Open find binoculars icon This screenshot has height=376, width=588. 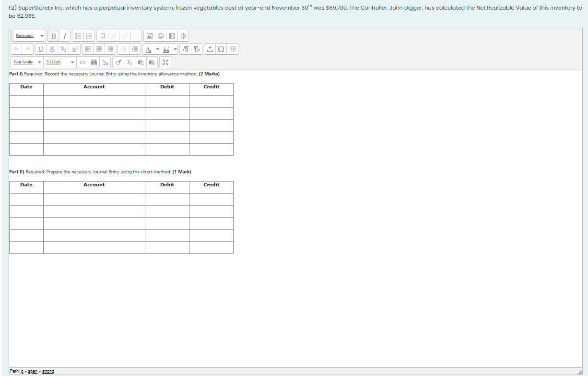point(94,62)
